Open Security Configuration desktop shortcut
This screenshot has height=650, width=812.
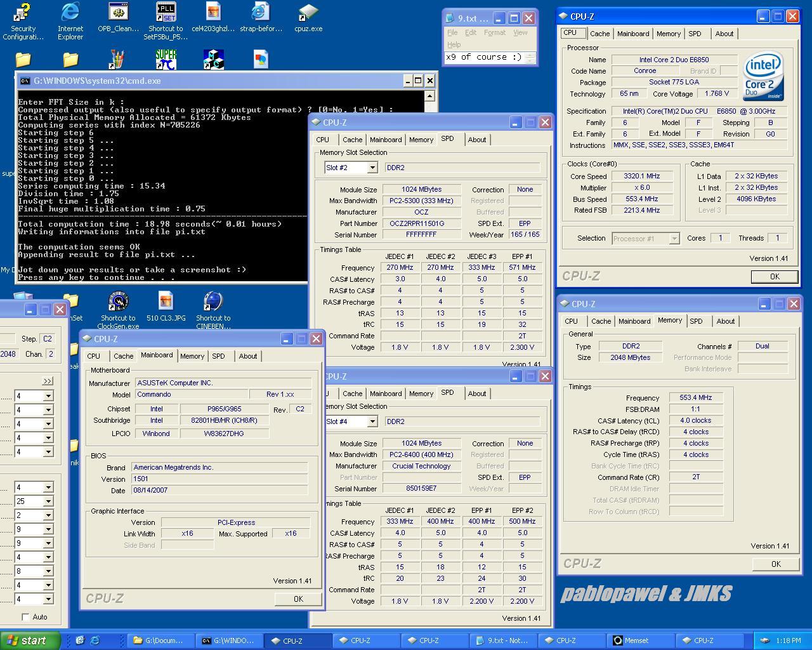pos(23,21)
